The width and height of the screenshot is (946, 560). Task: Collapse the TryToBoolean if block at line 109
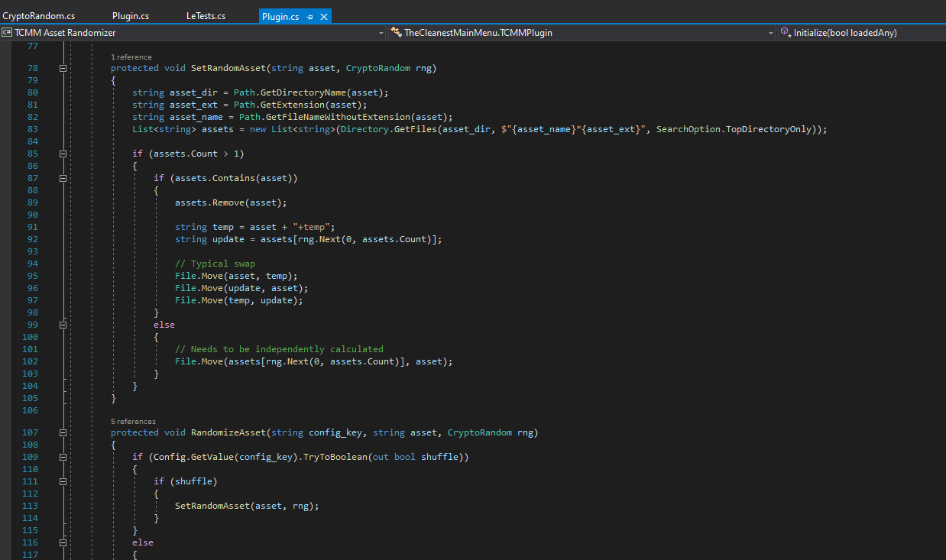(x=63, y=457)
